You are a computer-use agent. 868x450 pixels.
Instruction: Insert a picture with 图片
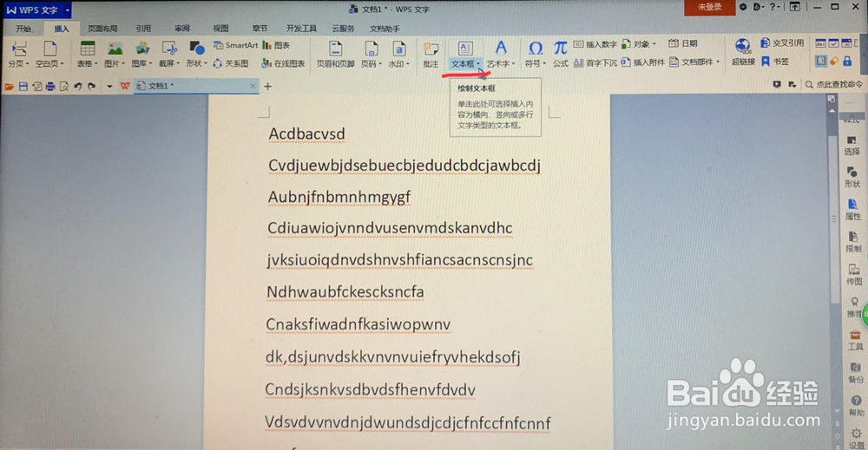pyautogui.click(x=115, y=54)
